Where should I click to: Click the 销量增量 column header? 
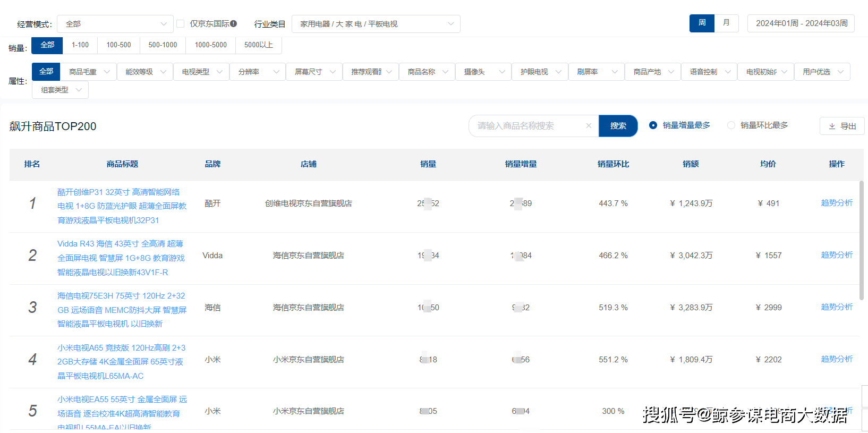click(521, 164)
